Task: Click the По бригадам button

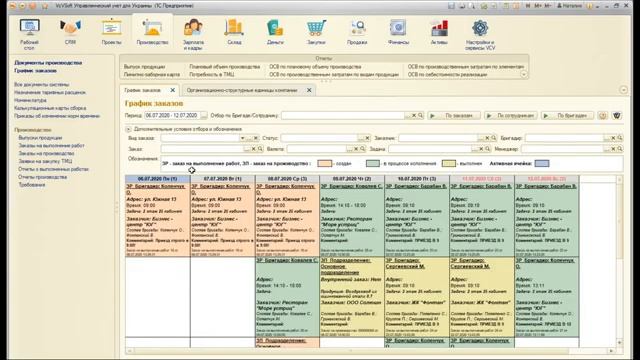Action: click(567, 116)
